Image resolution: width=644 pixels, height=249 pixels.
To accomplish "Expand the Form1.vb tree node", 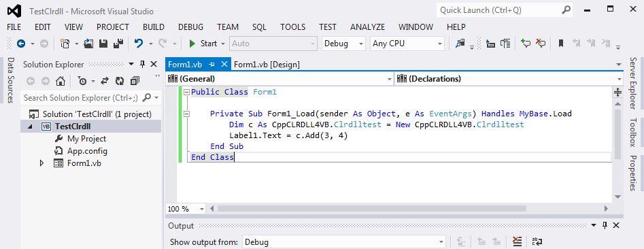I will click(x=41, y=163).
